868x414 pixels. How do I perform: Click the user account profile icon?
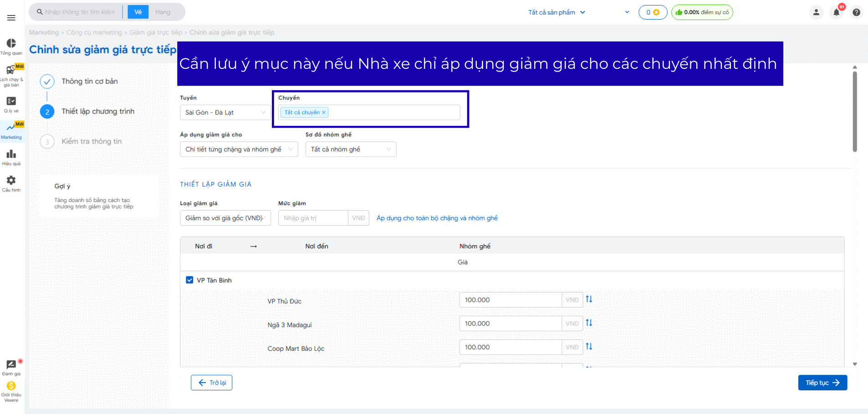[816, 12]
